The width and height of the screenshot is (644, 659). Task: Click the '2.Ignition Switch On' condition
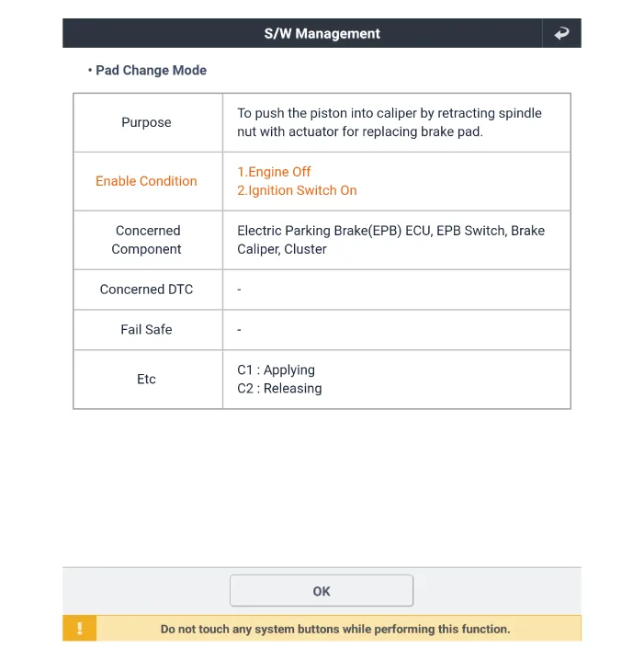pos(297,190)
